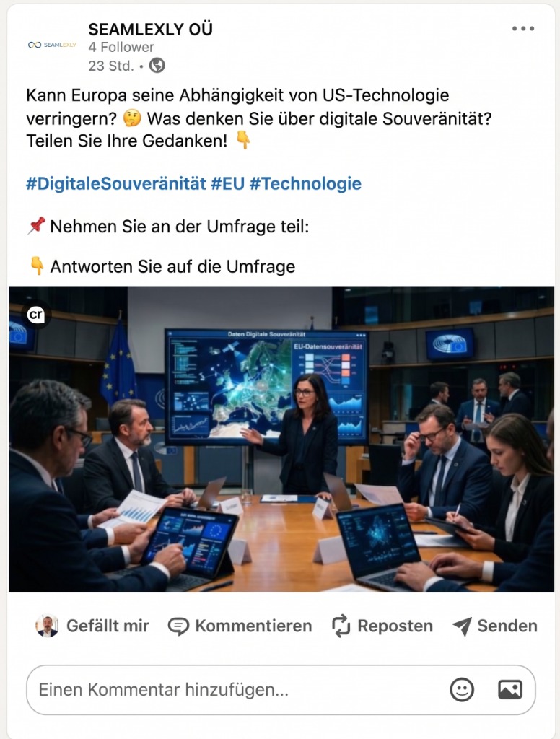Focus the Einen Kommentar hinzufügen field
Viewport: 560px width, 739px height.
point(281,689)
